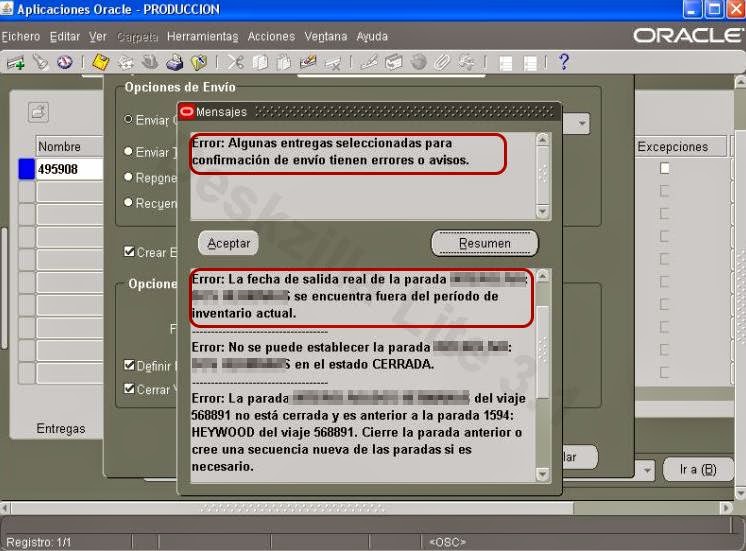Toggle the Definir checkbox
This screenshot has height=551, width=746.
(129, 365)
